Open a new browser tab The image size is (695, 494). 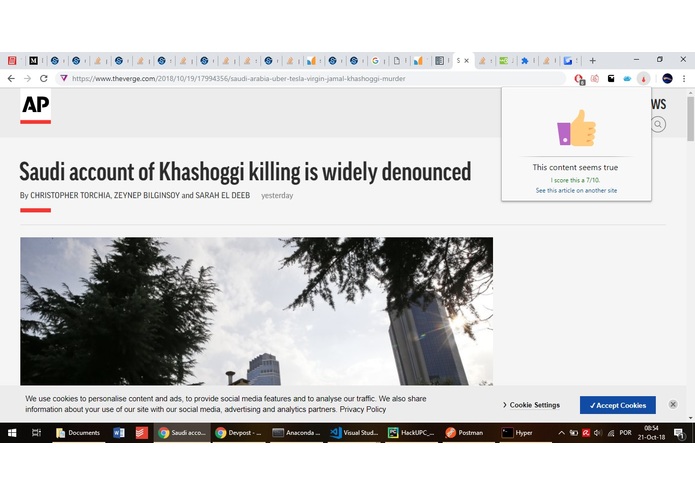(593, 60)
